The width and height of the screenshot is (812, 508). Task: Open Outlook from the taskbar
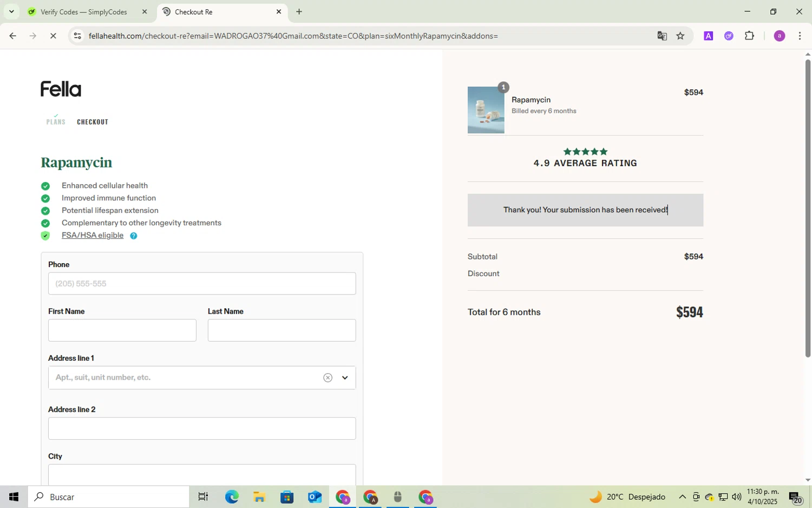coord(315,497)
